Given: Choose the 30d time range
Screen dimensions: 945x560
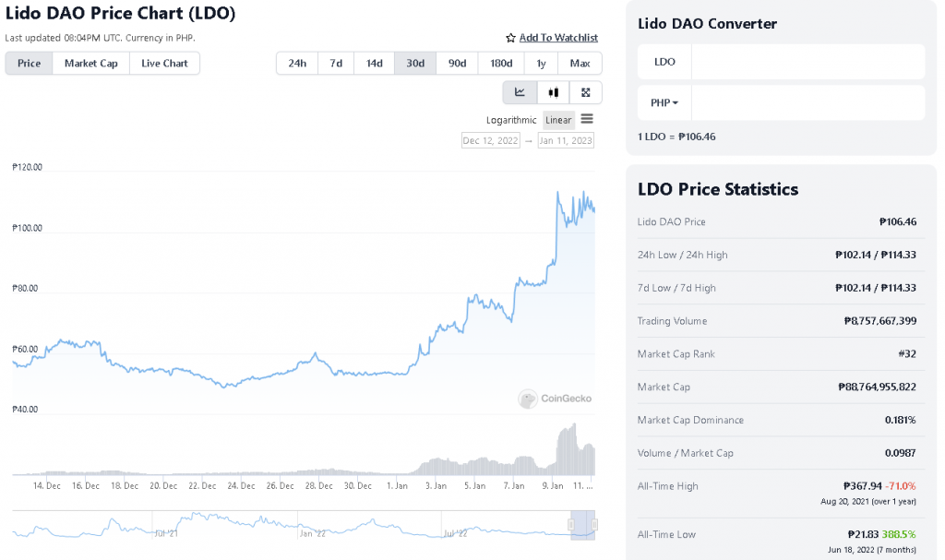Looking at the screenshot, I should coord(415,64).
